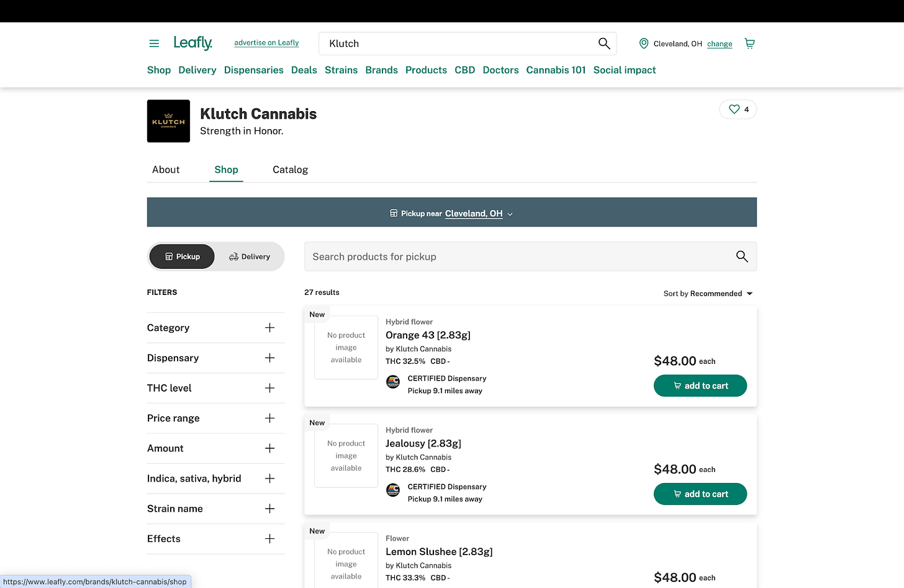904x588 pixels.
Task: Click the change location link
Action: (x=720, y=44)
